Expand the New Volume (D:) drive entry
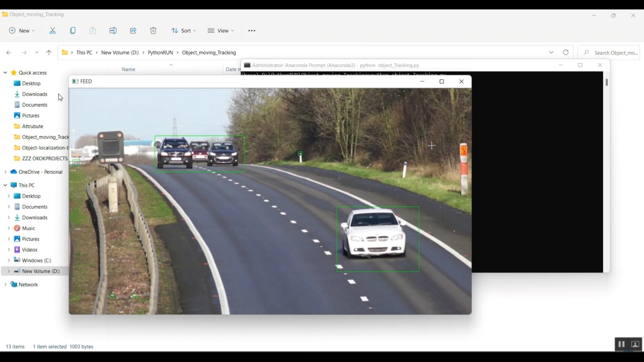This screenshot has height=362, width=644. pos(9,271)
